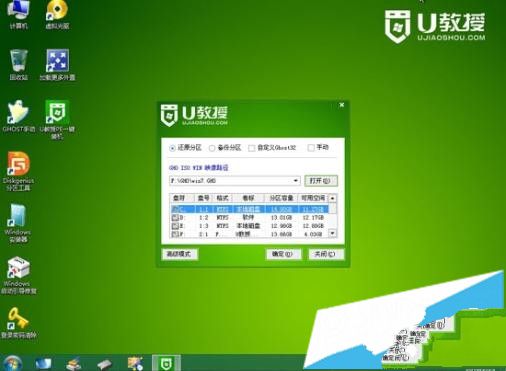Click the 确定 button
The height and width of the screenshot is (371, 506).
pyautogui.click(x=283, y=254)
